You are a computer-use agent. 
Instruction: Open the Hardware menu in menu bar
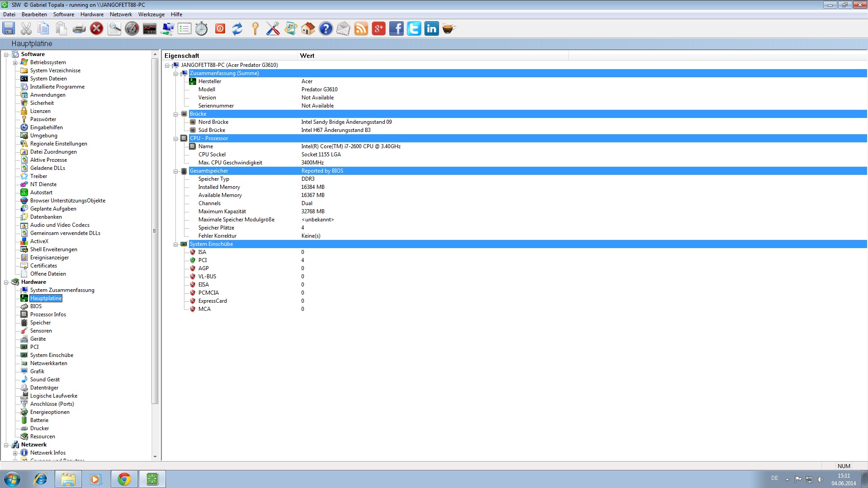92,14
